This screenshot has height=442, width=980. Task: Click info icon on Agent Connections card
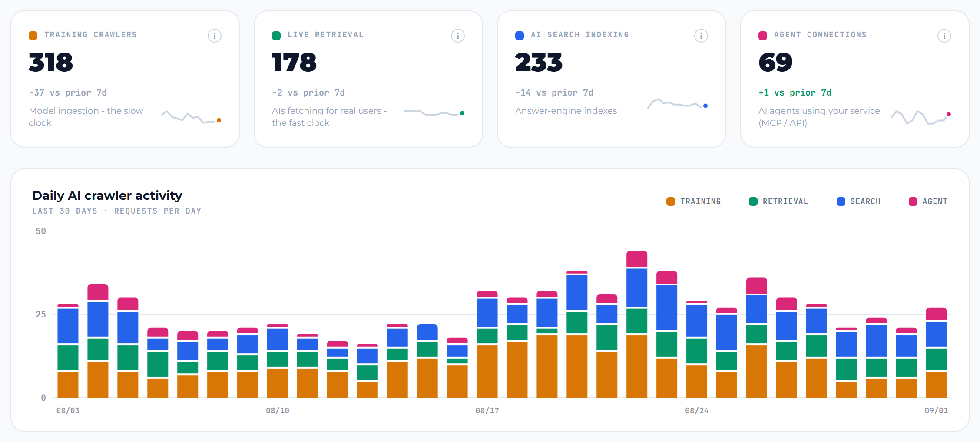tap(944, 36)
